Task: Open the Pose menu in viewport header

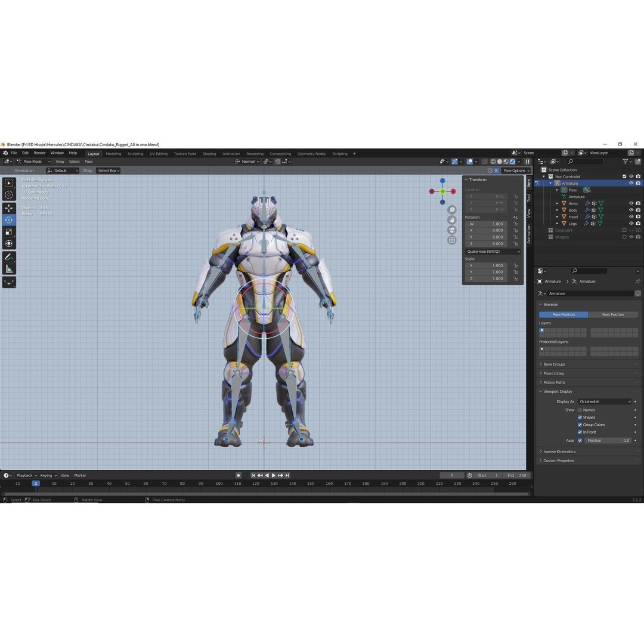Action: pos(88,162)
